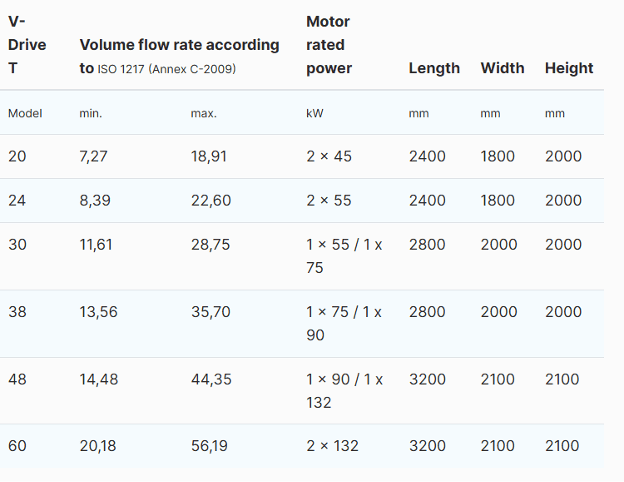Click min flow value 13,56
The height and width of the screenshot is (482, 624).
[x=98, y=311]
